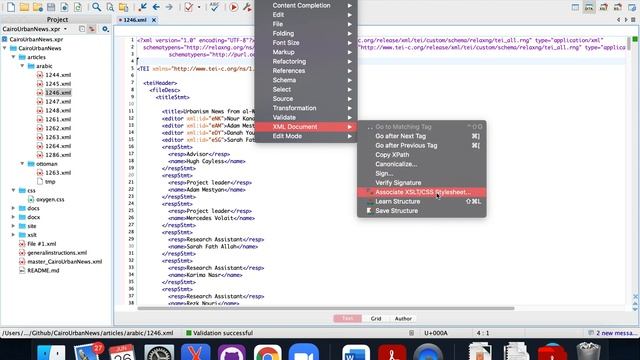Click the Last Modification arrow icon
The height and width of the screenshot is (360, 640).
point(142,7)
